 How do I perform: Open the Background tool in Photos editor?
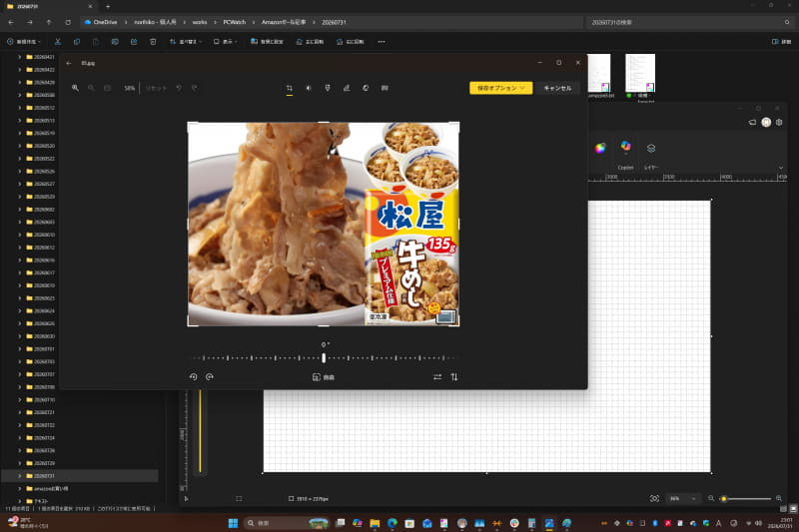pos(385,88)
